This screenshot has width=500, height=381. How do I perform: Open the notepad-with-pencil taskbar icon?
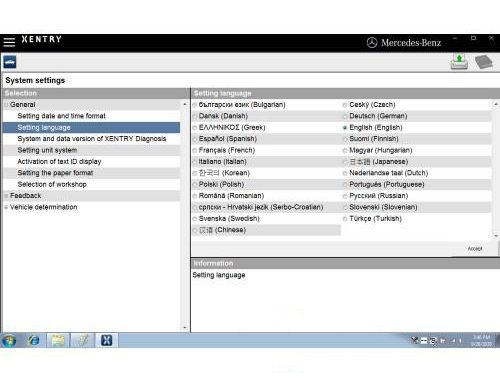coord(82,341)
